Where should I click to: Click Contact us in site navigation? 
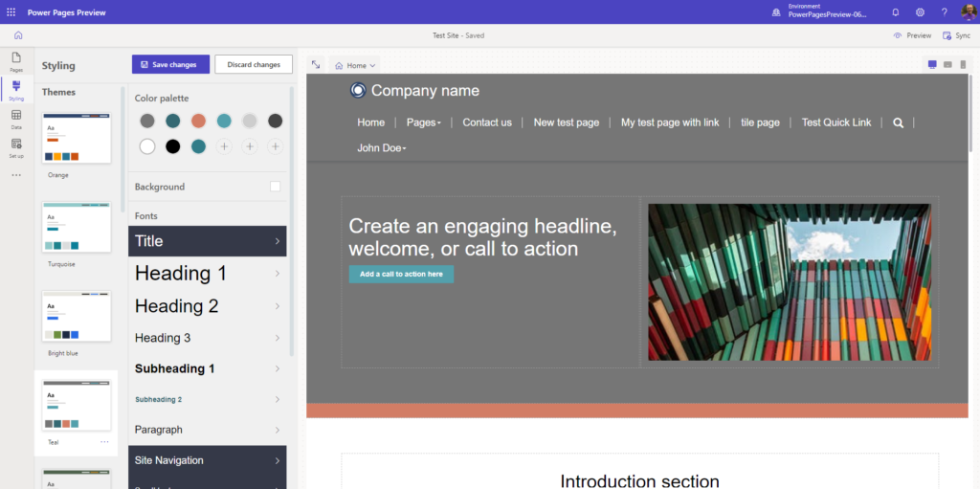pyautogui.click(x=487, y=122)
